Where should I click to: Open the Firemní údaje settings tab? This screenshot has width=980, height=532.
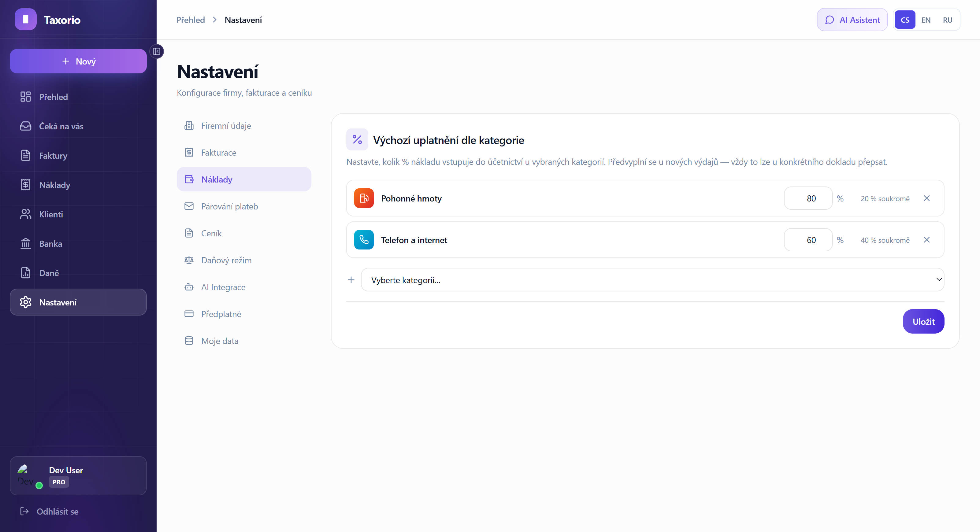pyautogui.click(x=244, y=125)
